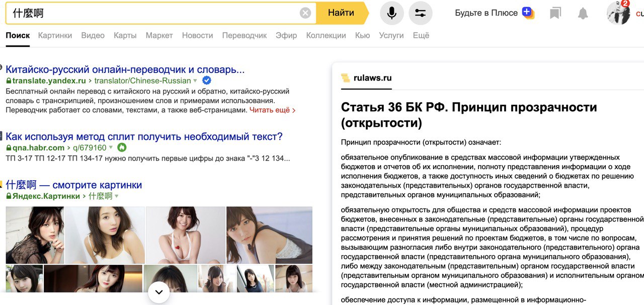Open fourth image thumbnail in top row
This screenshot has height=305, width=644.
(x=269, y=235)
